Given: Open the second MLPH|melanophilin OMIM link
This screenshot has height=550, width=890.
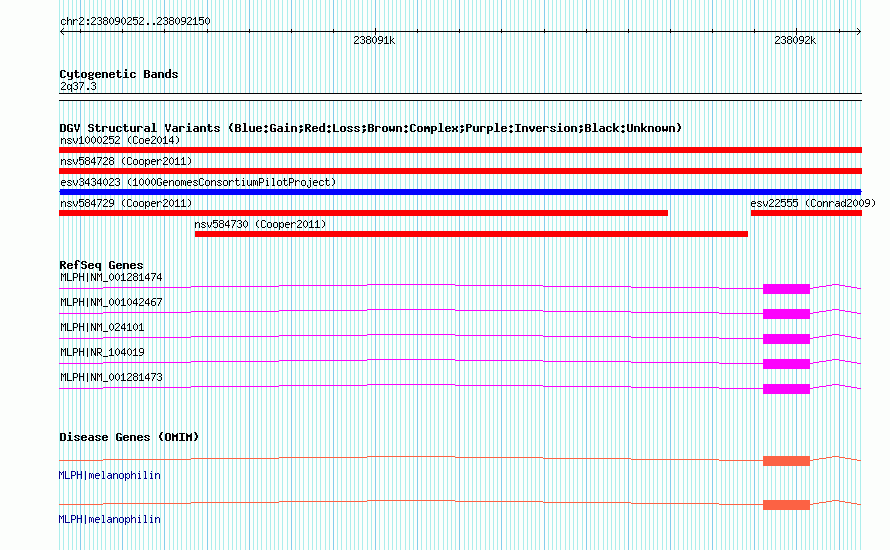Looking at the screenshot, I should 110,519.
